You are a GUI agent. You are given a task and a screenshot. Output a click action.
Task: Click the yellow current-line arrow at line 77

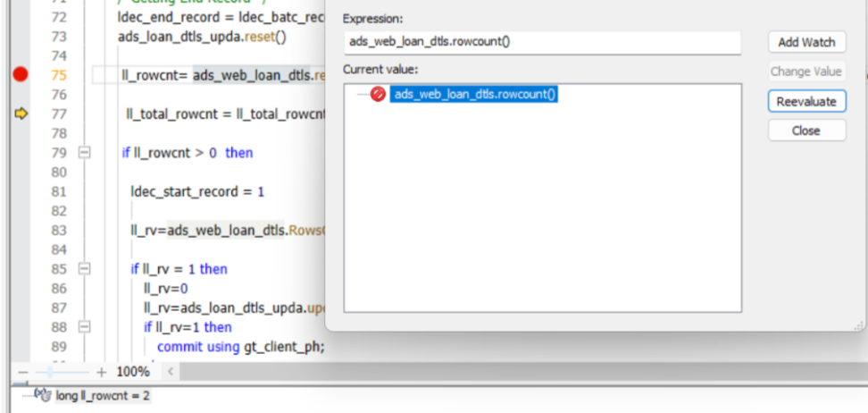pyautogui.click(x=21, y=114)
